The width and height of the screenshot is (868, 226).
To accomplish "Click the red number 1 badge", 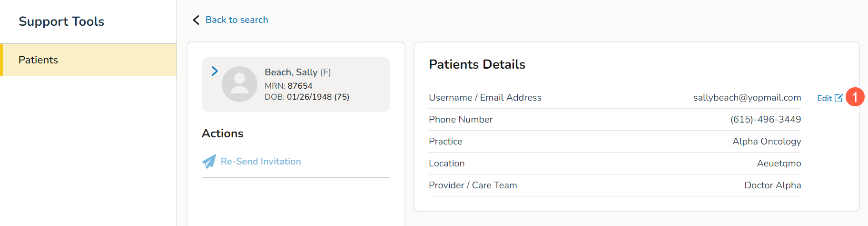I will pyautogui.click(x=855, y=97).
